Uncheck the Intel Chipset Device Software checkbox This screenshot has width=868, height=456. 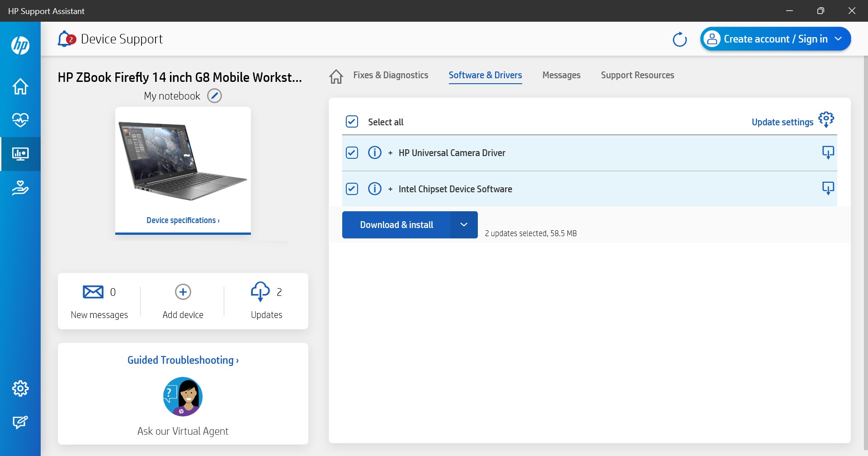(x=352, y=189)
